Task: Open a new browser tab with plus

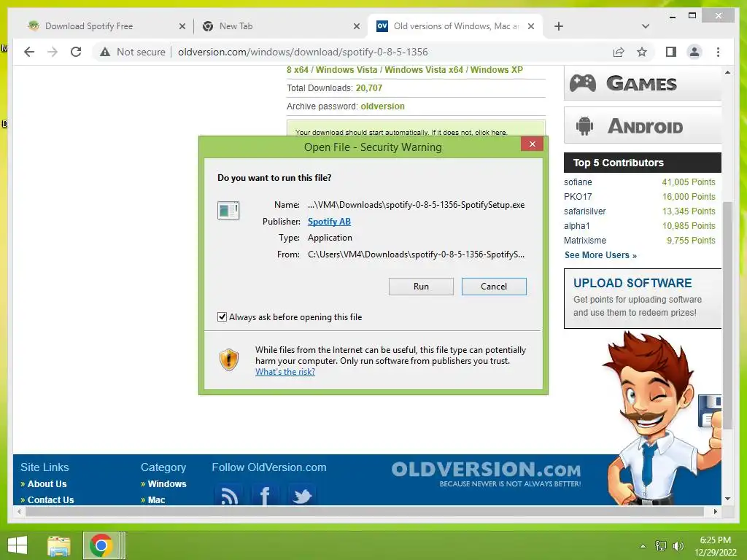Action: point(559,26)
